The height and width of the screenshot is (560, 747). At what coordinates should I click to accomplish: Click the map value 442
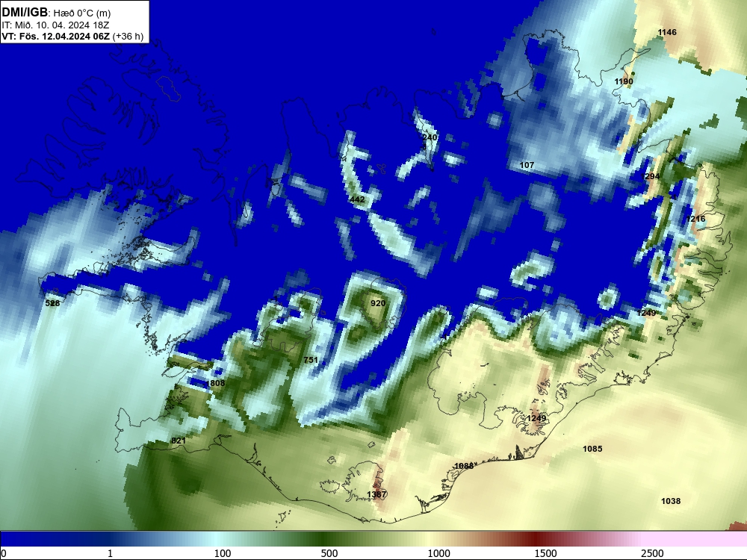[357, 199]
